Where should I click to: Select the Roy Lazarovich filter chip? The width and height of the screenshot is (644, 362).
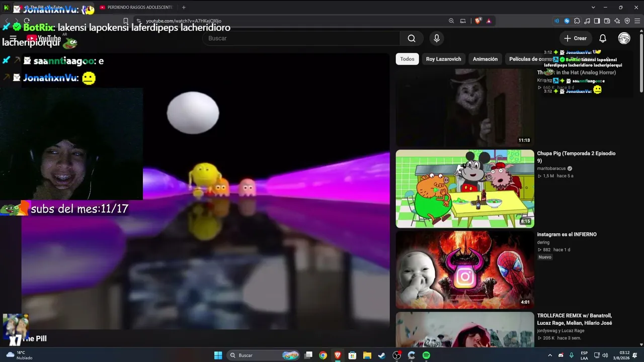click(x=443, y=59)
